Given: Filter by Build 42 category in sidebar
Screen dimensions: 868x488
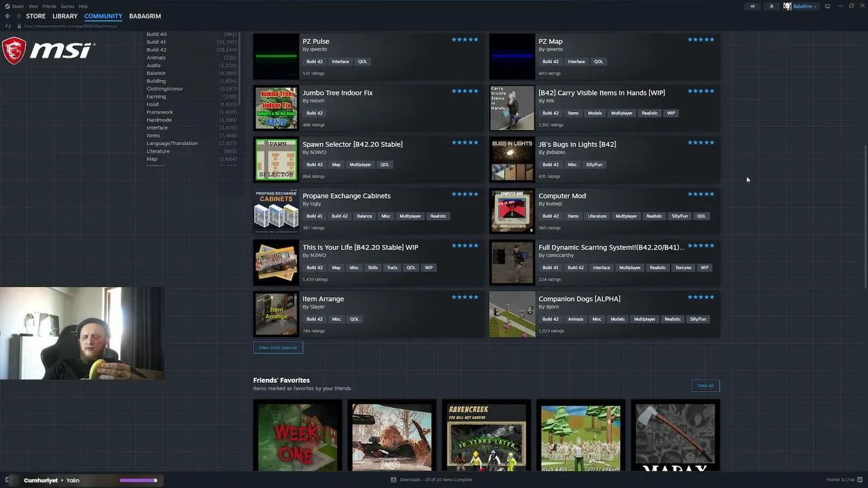Looking at the screenshot, I should (x=156, y=49).
